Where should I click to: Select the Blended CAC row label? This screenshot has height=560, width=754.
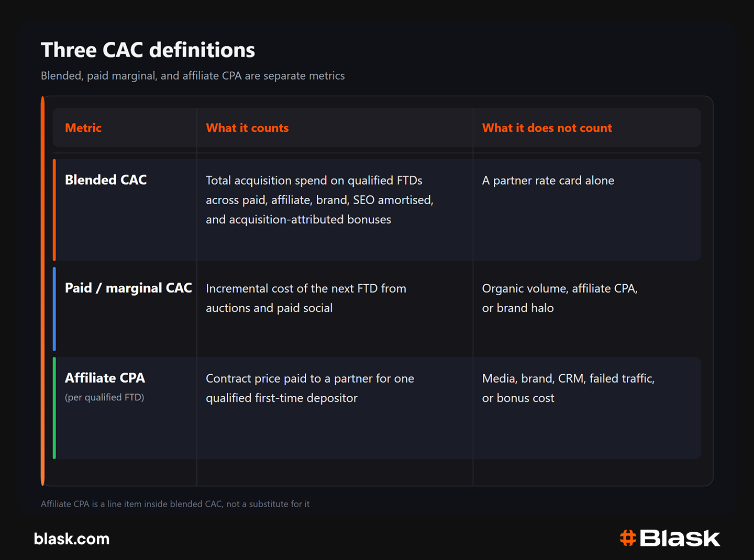pyautogui.click(x=106, y=180)
